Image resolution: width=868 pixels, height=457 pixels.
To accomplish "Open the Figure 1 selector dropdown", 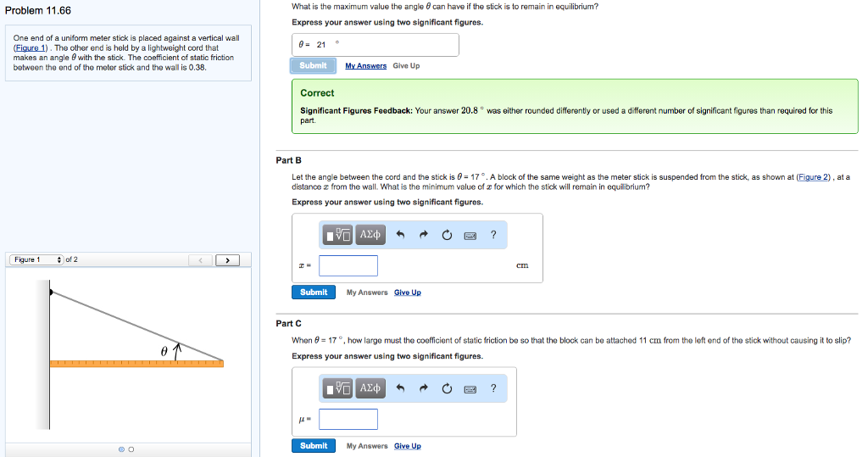I will (36, 259).
